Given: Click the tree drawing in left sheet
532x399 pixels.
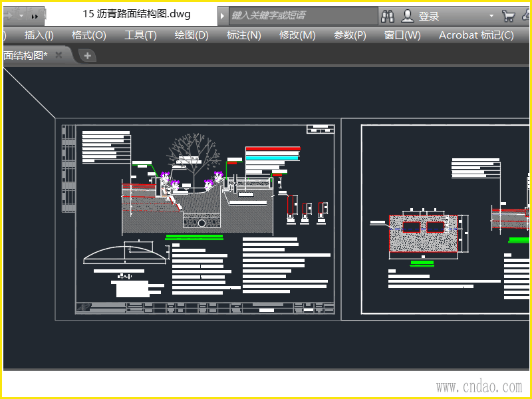Looking at the screenshot, I should (194, 162).
